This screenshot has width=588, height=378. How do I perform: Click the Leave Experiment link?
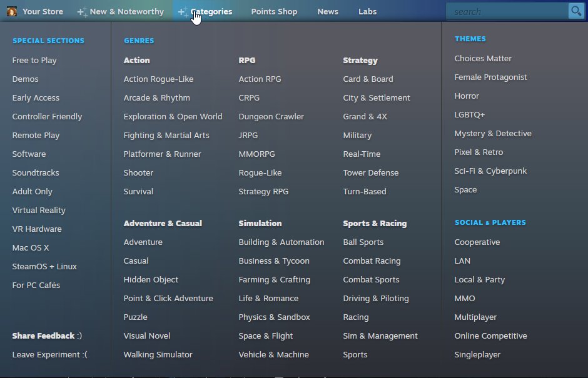(49, 354)
